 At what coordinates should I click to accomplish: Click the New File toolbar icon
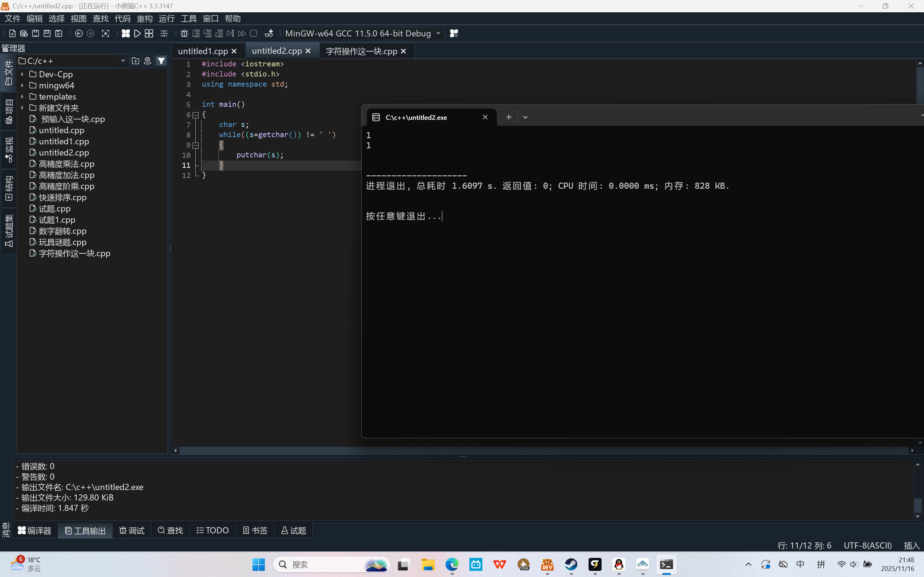point(12,34)
